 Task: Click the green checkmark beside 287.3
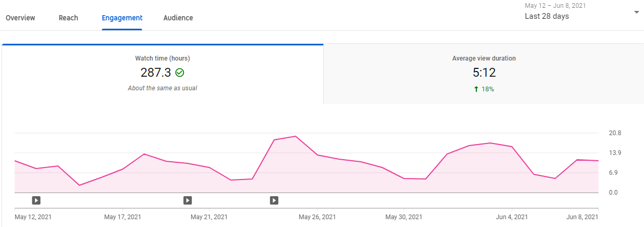coord(180,73)
